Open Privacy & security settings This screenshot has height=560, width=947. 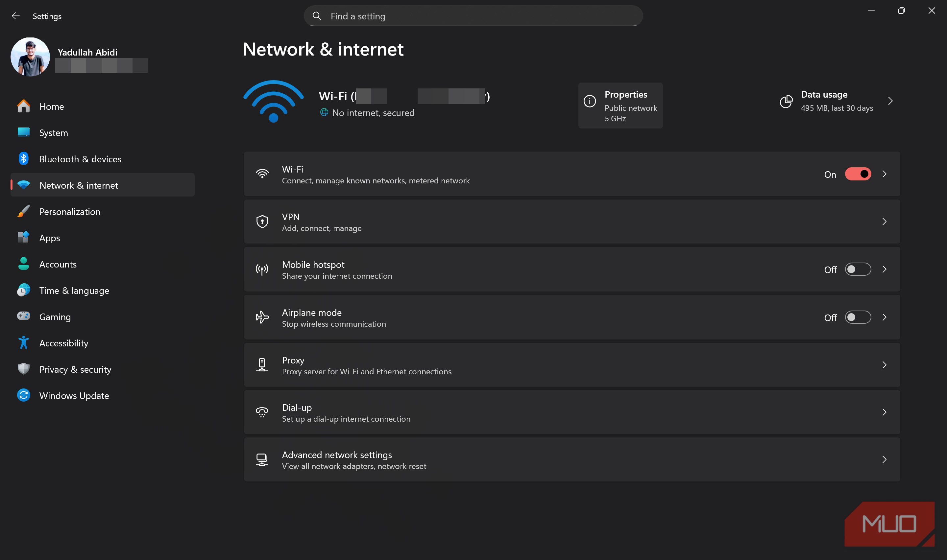click(75, 369)
